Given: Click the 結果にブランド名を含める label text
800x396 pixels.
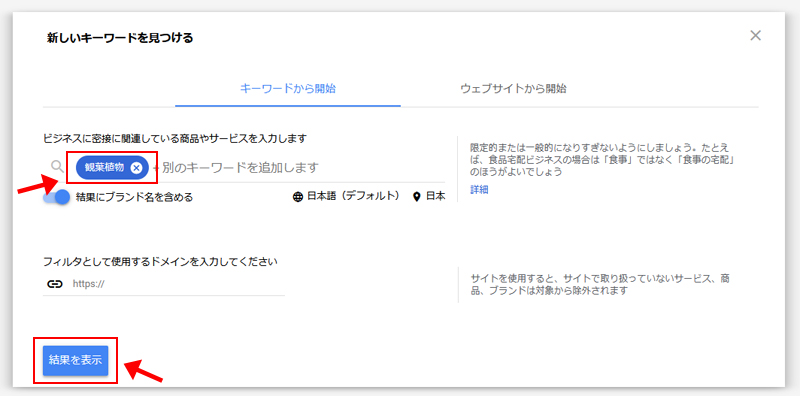Looking at the screenshot, I should pos(134,197).
